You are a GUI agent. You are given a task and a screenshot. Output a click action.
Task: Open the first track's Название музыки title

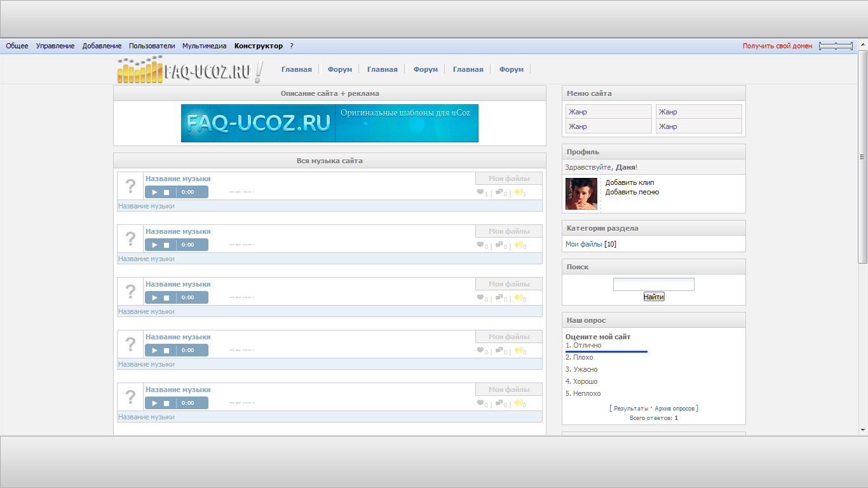click(178, 179)
